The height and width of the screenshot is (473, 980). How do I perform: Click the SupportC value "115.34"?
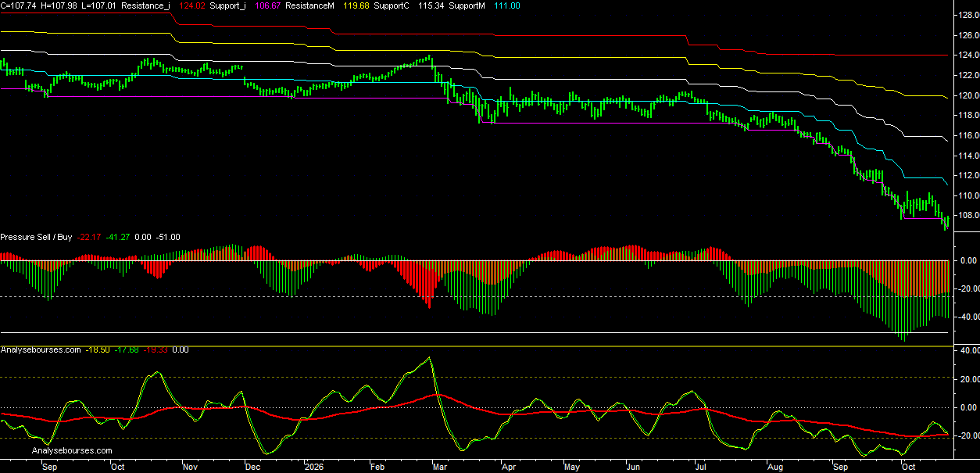pyautogui.click(x=432, y=5)
